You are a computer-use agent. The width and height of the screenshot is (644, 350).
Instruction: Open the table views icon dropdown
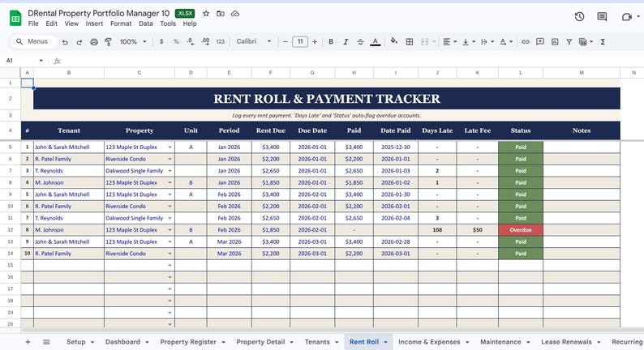pyautogui.click(x=586, y=42)
